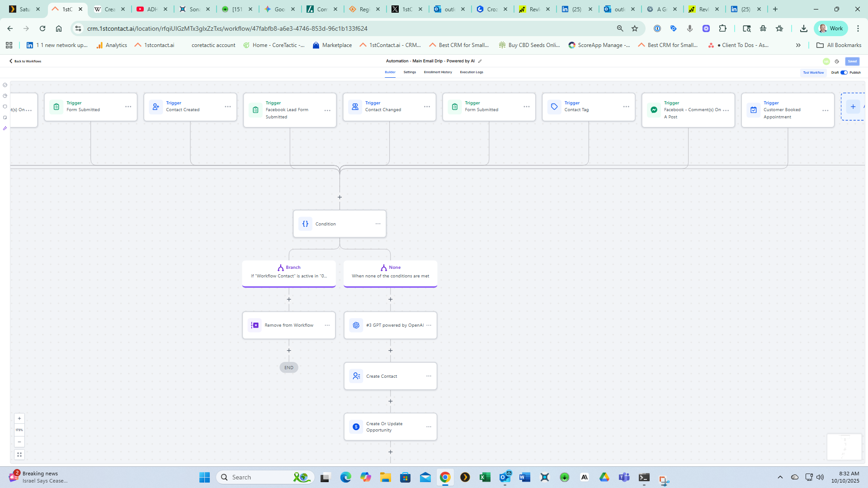Click the Contact Tag trigger tag icon
The height and width of the screenshot is (488, 868).
(554, 107)
